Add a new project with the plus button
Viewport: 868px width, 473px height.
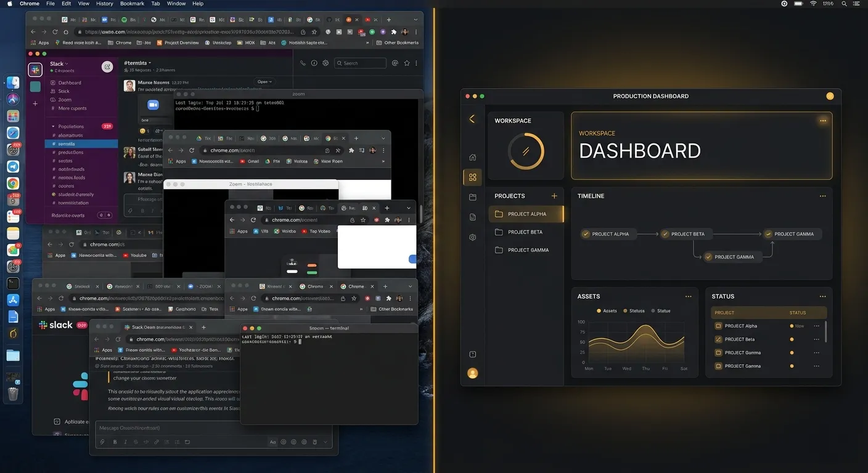click(x=554, y=196)
